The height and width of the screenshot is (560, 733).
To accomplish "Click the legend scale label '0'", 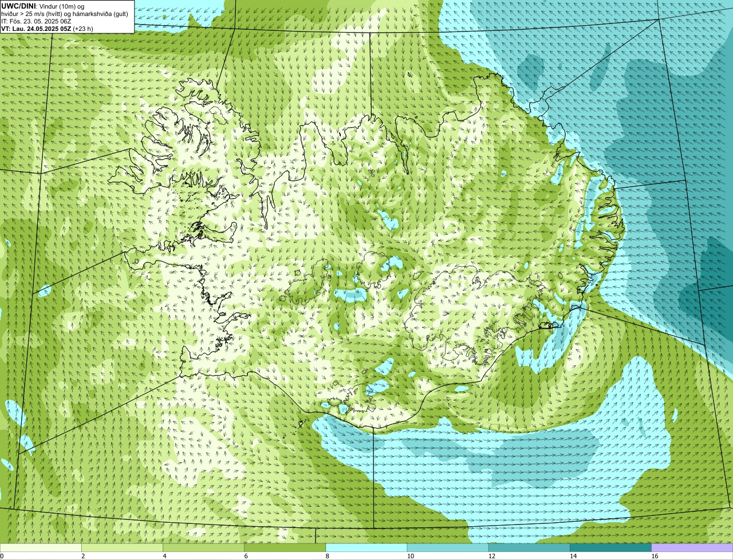I will point(2,556).
